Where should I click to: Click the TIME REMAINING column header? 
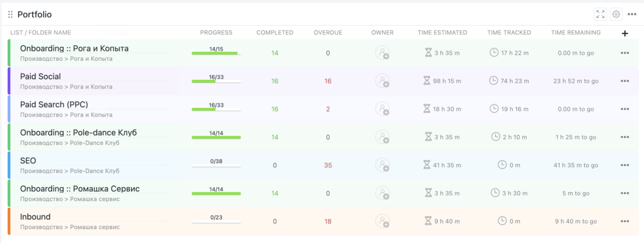(576, 32)
